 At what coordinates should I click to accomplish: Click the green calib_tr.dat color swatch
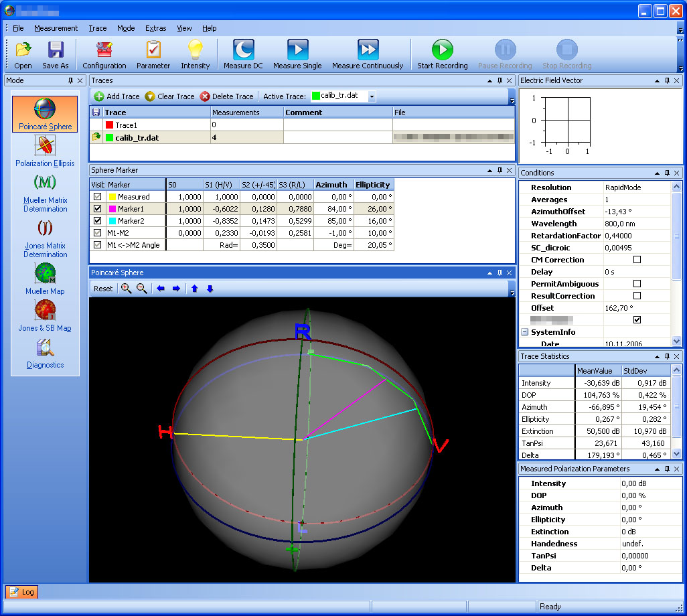110,137
